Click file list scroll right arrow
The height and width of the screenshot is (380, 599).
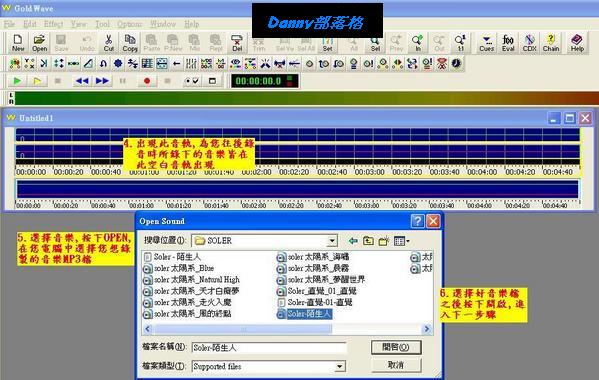pos(427,329)
